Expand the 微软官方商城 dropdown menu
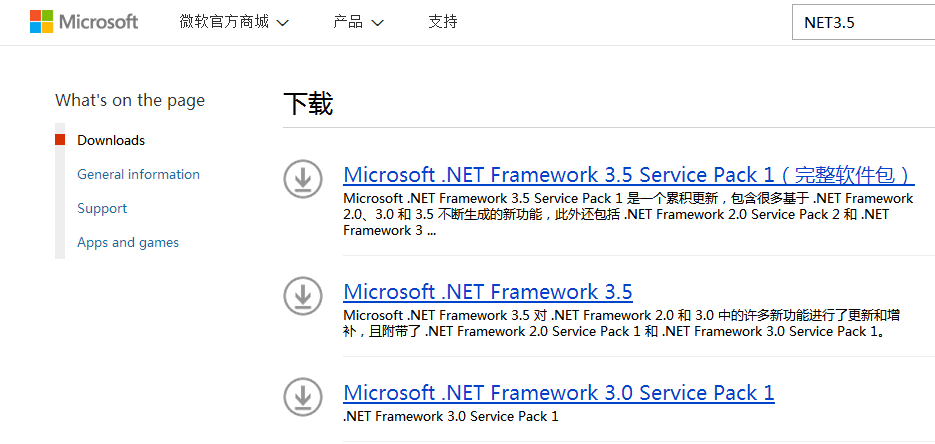Image resolution: width=935 pixels, height=444 pixels. pos(234,22)
